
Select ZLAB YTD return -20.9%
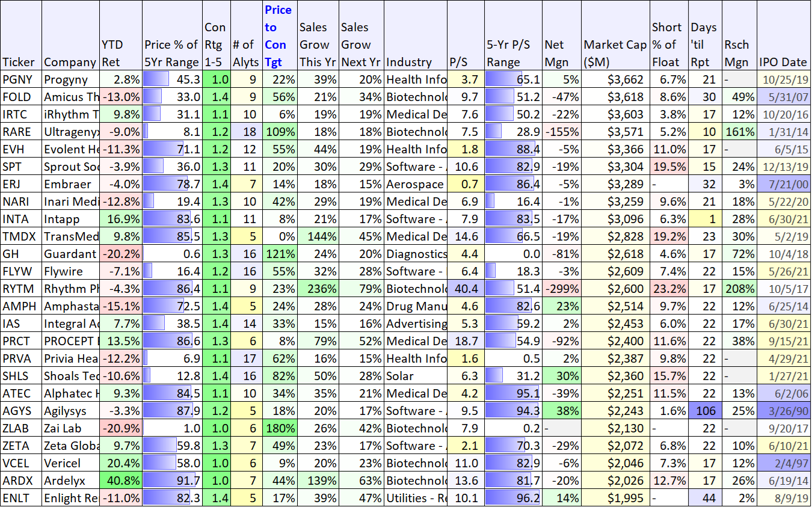(x=121, y=428)
